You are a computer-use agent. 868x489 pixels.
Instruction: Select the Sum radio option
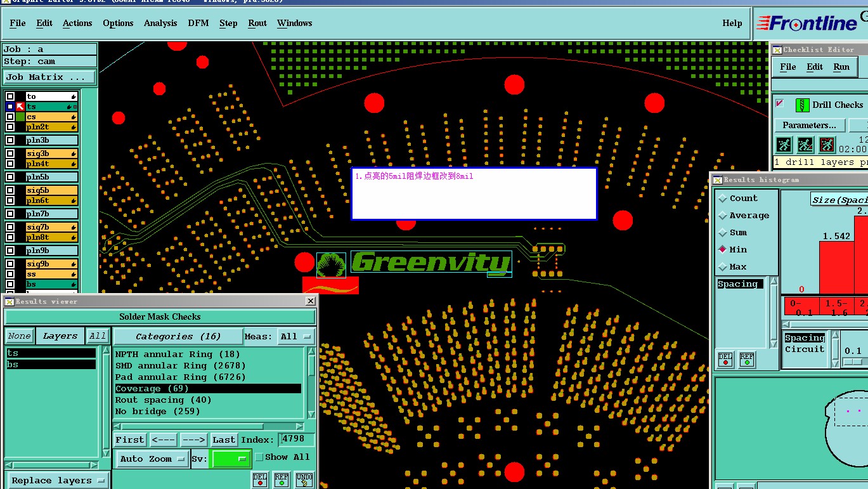[x=723, y=233]
